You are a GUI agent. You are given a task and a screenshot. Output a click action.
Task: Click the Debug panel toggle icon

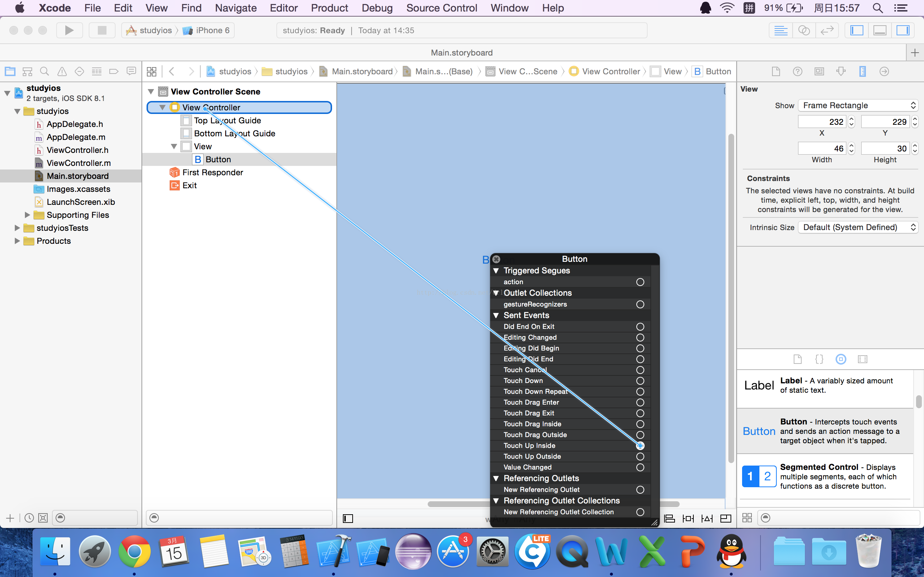[x=880, y=31]
